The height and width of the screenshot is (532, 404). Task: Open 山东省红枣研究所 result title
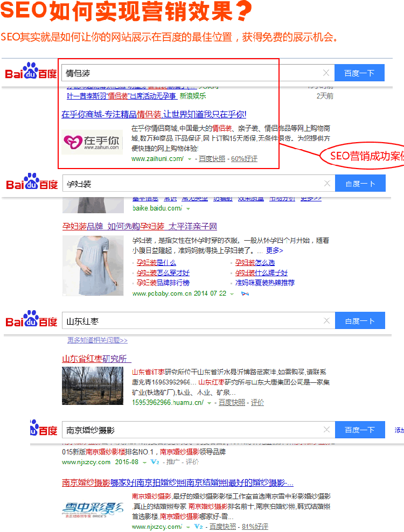[96, 359]
